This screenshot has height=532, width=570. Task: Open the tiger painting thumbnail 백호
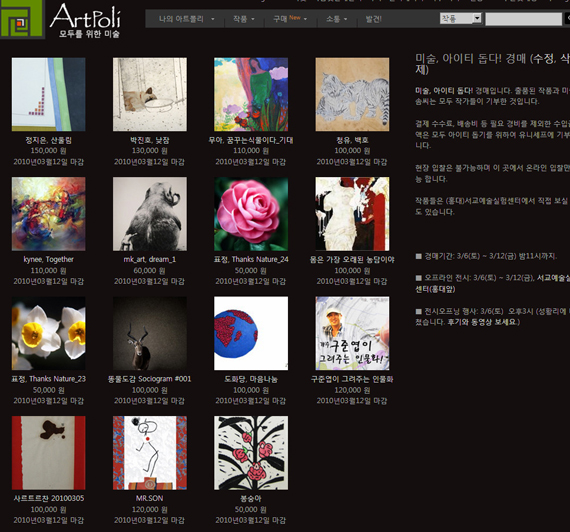pos(352,94)
